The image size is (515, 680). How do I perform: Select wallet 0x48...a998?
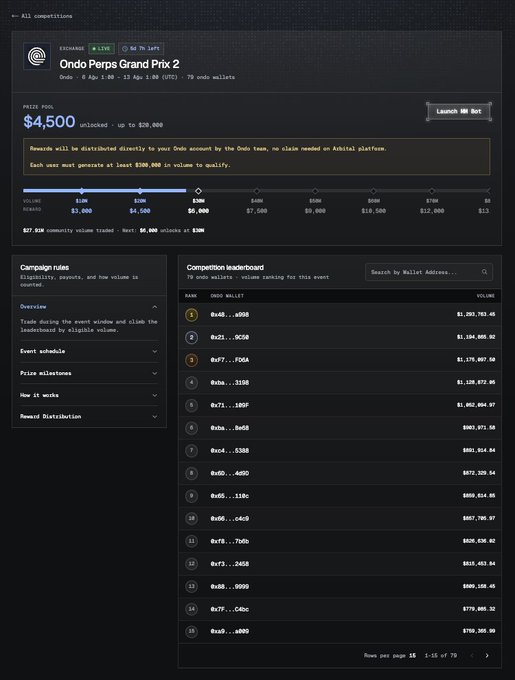tap(230, 315)
